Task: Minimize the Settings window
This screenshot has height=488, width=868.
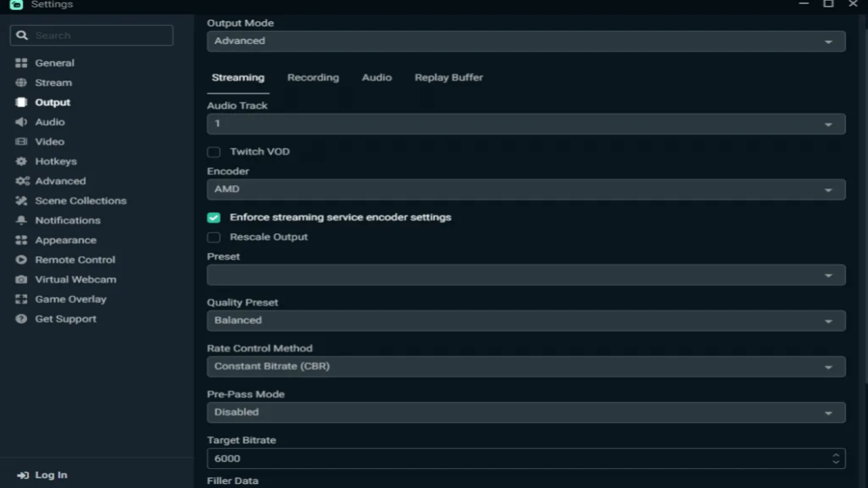Action: pyautogui.click(x=804, y=4)
